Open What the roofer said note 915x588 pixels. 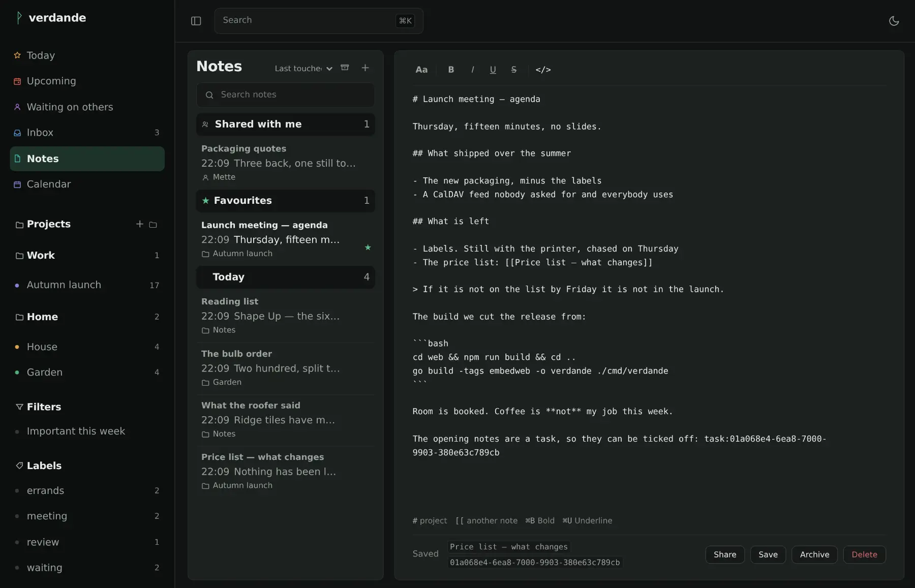pos(286,420)
